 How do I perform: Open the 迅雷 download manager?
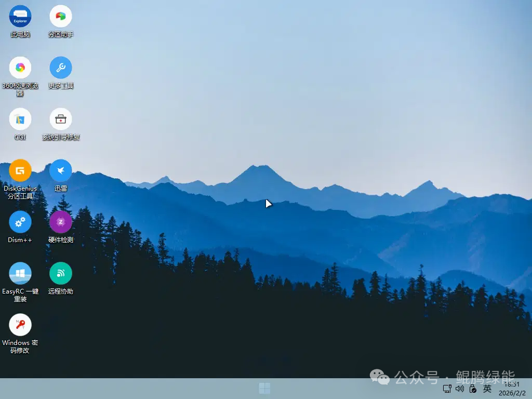pos(60,170)
